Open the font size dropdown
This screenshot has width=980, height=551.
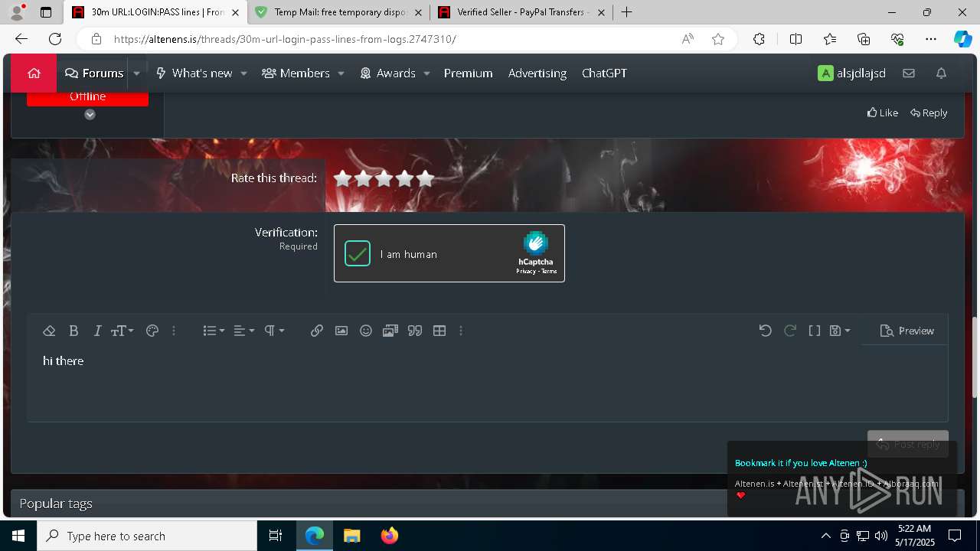click(122, 331)
